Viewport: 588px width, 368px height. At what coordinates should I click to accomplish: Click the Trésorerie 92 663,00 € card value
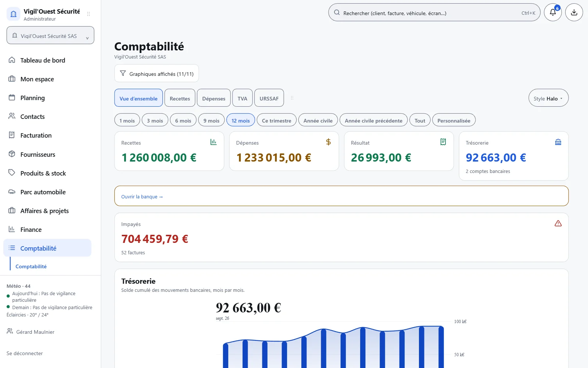[496, 158]
